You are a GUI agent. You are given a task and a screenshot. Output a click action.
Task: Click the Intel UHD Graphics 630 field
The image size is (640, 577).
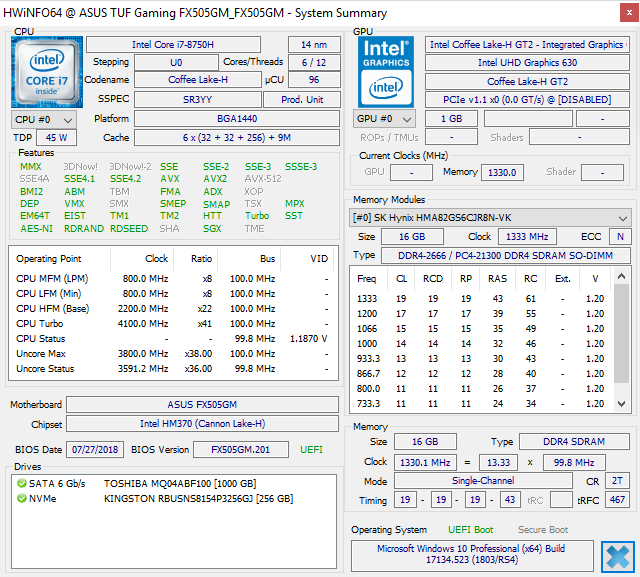[527, 63]
